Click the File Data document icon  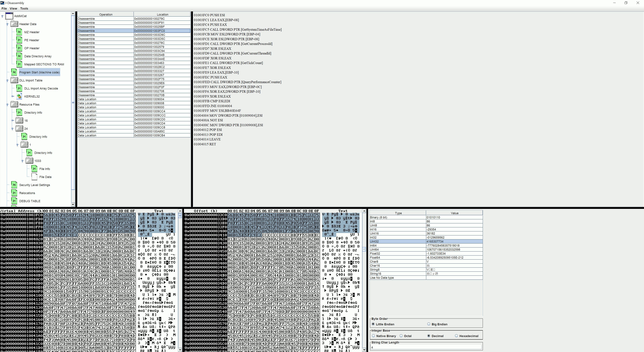[35, 177]
